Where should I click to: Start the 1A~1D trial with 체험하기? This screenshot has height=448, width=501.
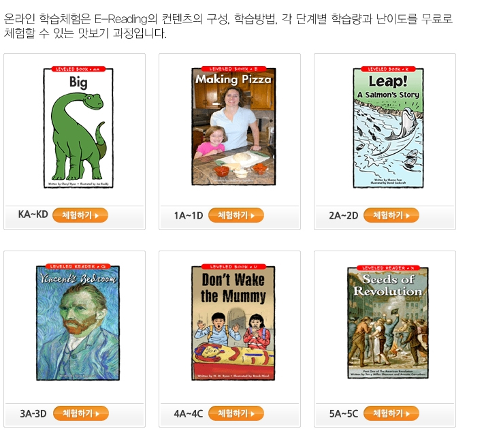click(x=236, y=215)
